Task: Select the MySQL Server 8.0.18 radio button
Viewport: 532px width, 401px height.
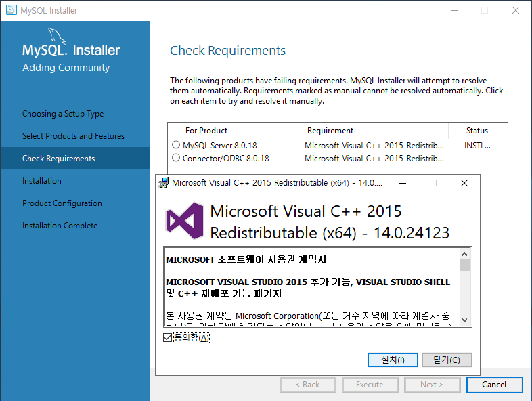Action: pyautogui.click(x=176, y=145)
